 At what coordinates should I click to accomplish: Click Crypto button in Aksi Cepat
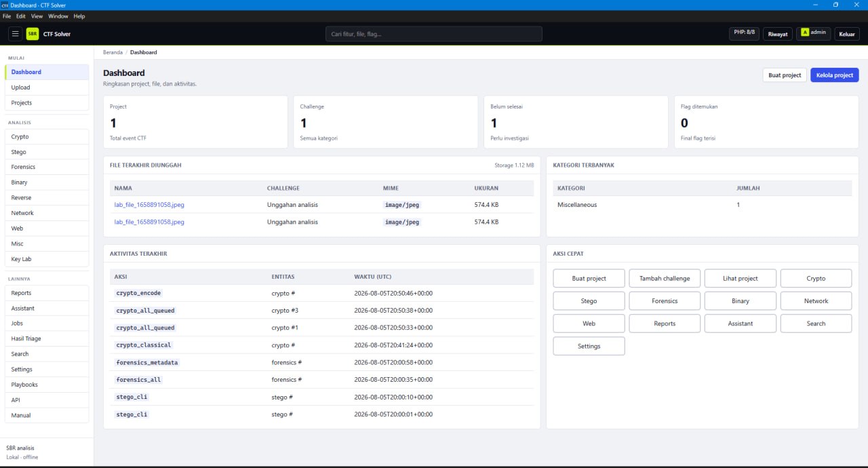(816, 278)
